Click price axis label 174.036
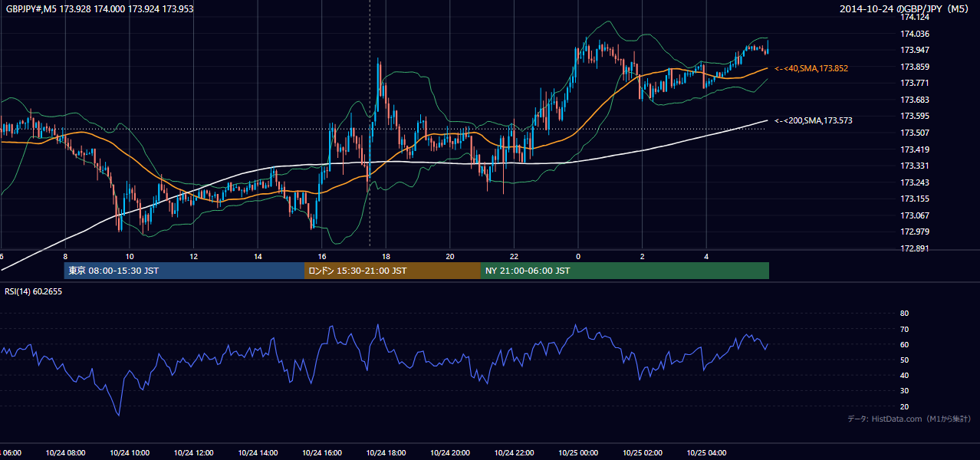Image resolution: width=980 pixels, height=460 pixels. pyautogui.click(x=914, y=34)
